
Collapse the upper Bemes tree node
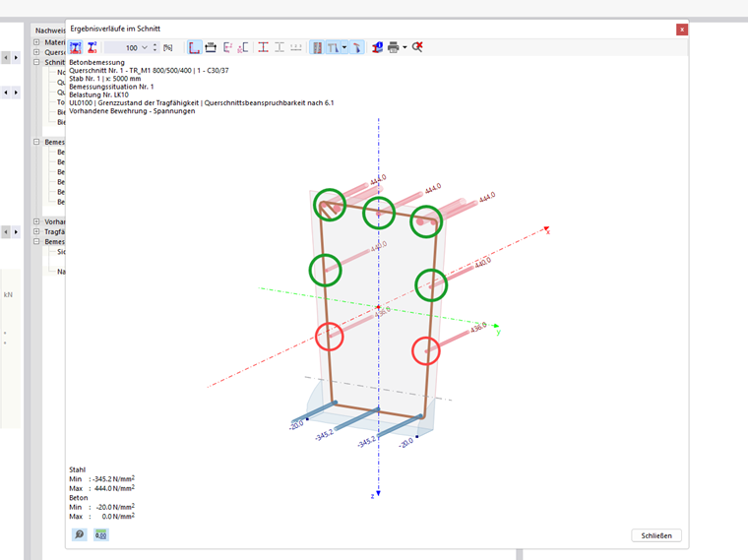36,142
